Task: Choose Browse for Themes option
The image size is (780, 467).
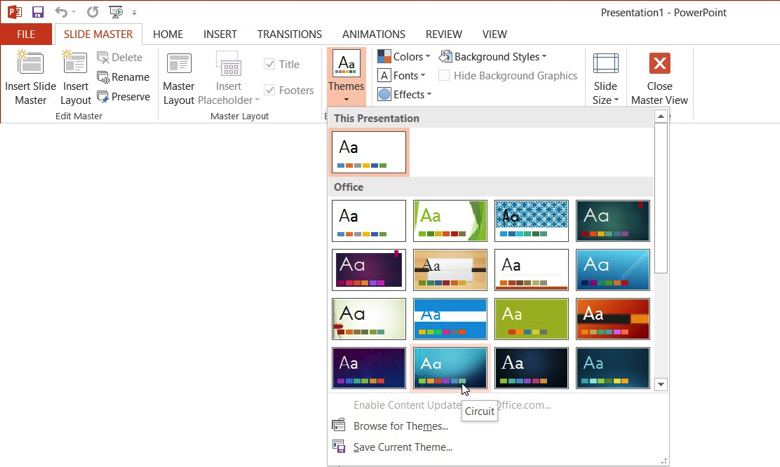Action: (x=400, y=426)
